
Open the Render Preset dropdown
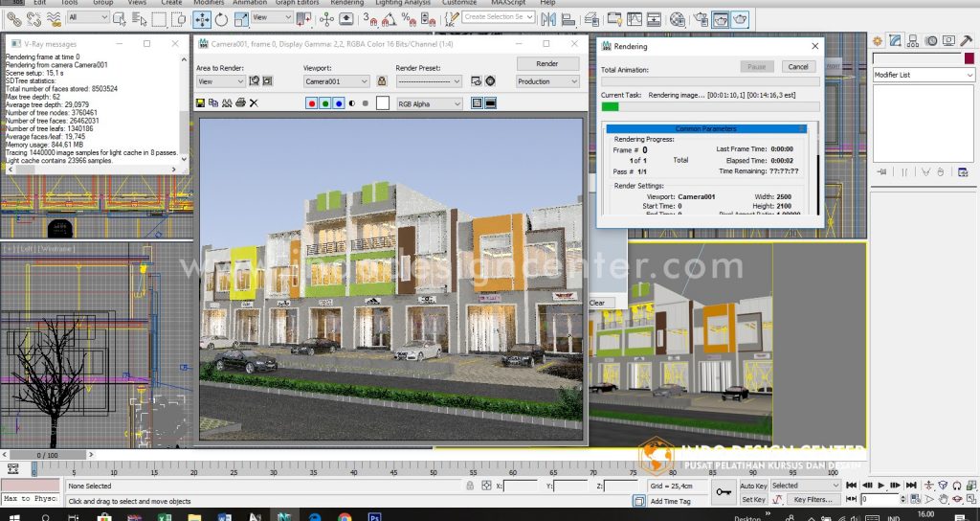pyautogui.click(x=429, y=81)
